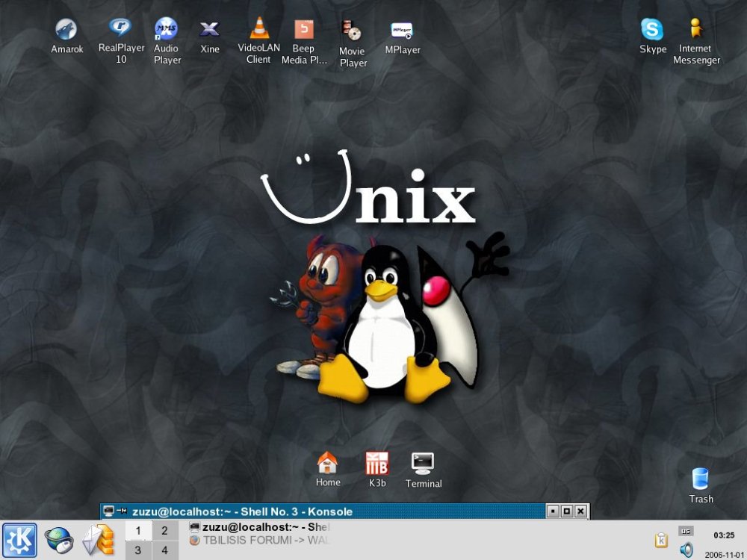This screenshot has width=747, height=560.
Task: Open the volume speaker tray icon
Action: point(686,550)
